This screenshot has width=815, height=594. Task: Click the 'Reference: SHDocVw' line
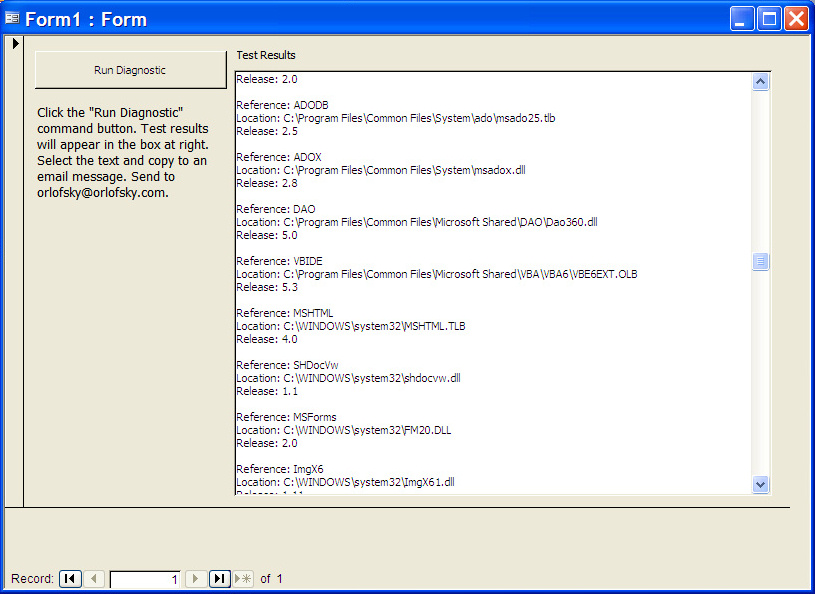pos(287,365)
